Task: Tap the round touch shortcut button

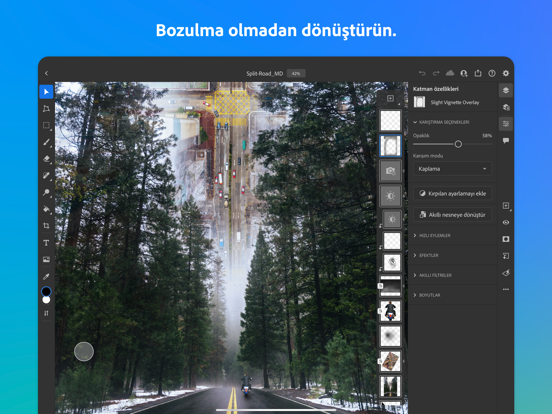Action: (x=84, y=351)
